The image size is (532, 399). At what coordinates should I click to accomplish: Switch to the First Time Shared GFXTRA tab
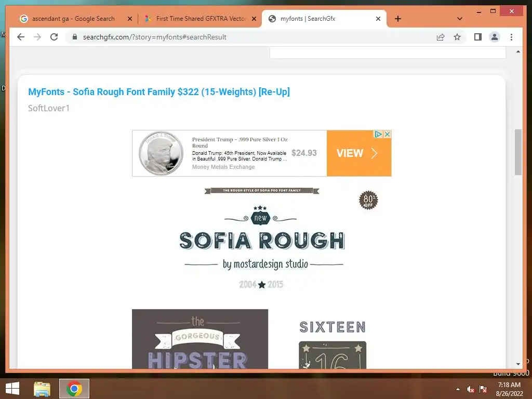201,19
